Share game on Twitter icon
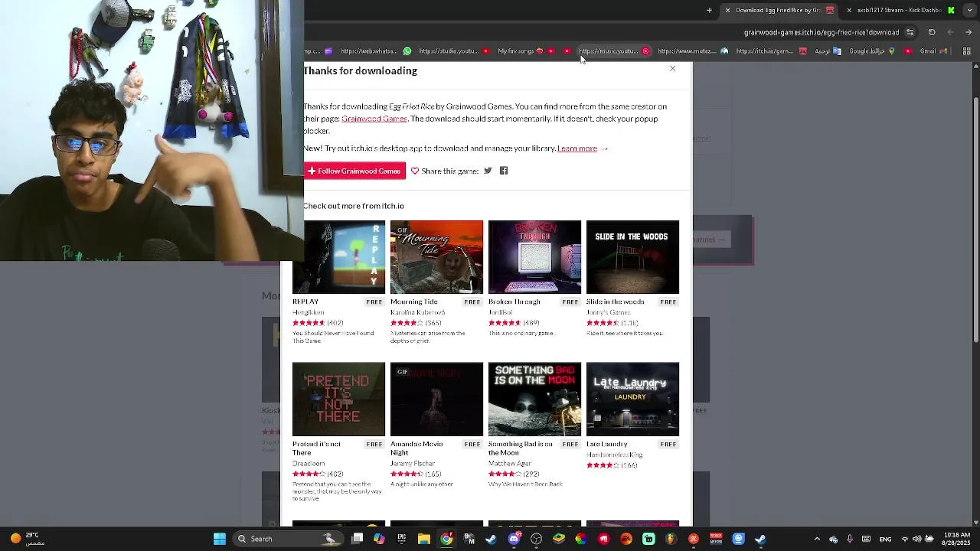The image size is (980, 551). pyautogui.click(x=488, y=171)
